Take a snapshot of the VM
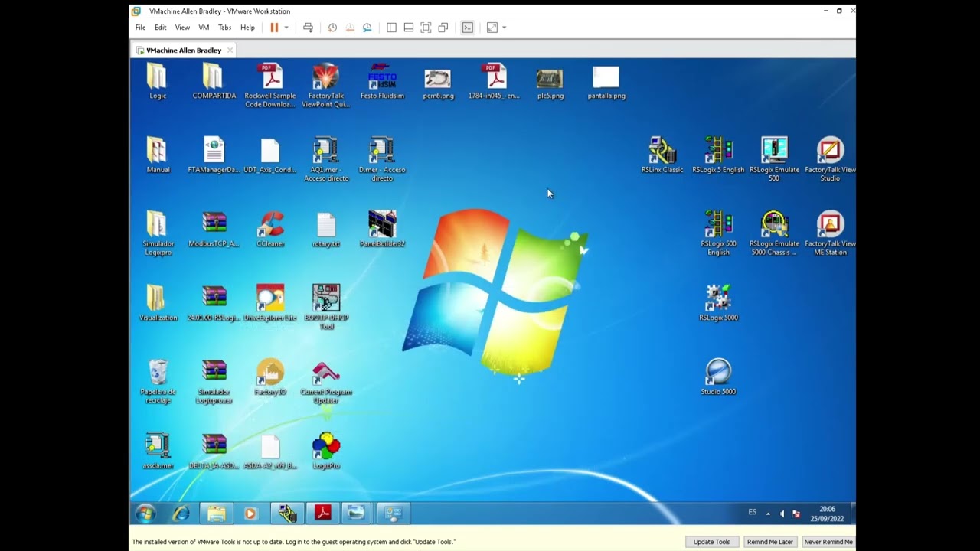Screen dimensions: 980x551 point(332,28)
